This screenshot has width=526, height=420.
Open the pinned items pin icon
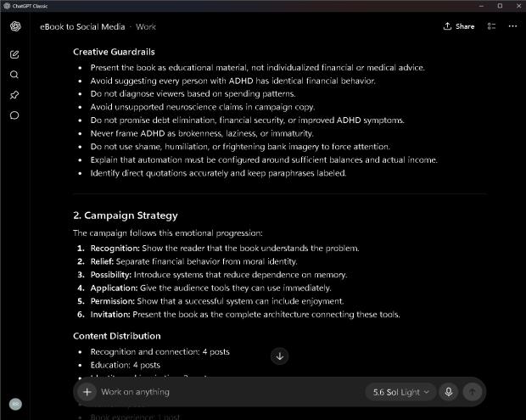[x=14, y=95]
